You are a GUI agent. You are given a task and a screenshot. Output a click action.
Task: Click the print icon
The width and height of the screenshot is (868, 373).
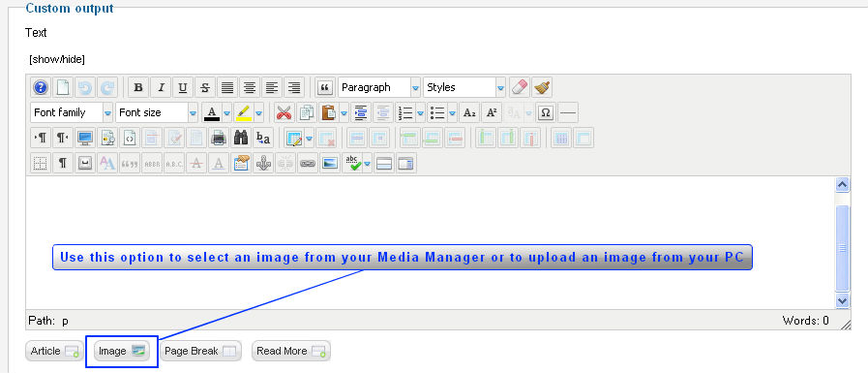(x=219, y=138)
